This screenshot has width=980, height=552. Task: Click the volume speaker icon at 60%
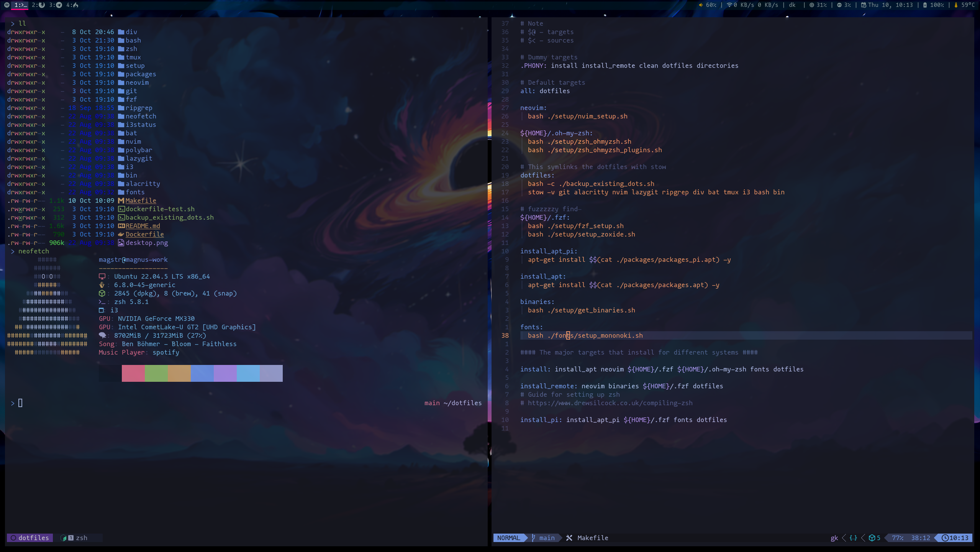click(701, 5)
